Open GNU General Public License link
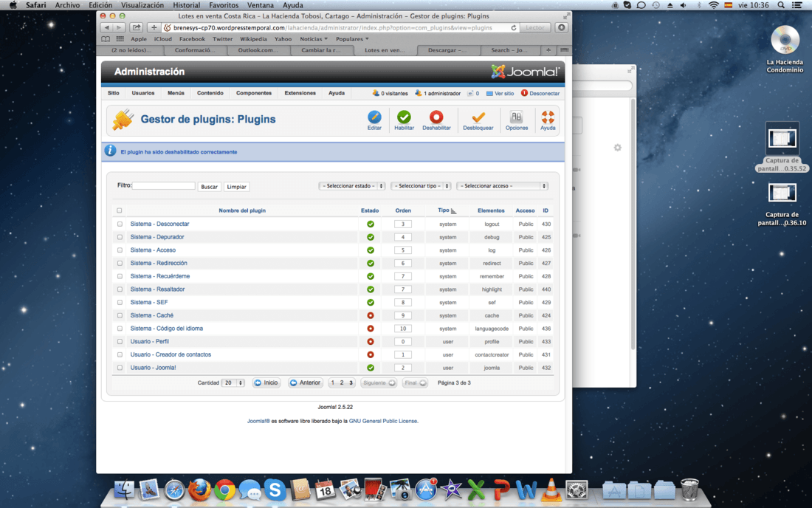The image size is (812, 508). (x=383, y=421)
